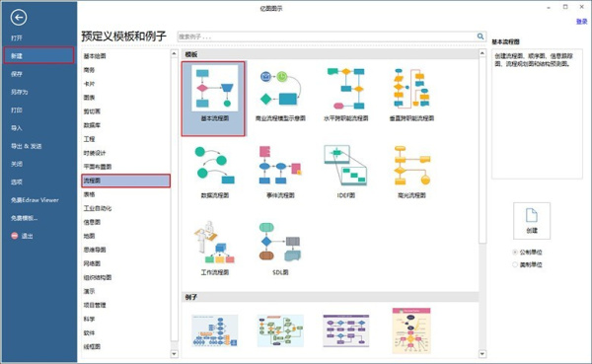Select the 平面布置图 category
Image resolution: width=592 pixels, height=364 pixels.
98,167
